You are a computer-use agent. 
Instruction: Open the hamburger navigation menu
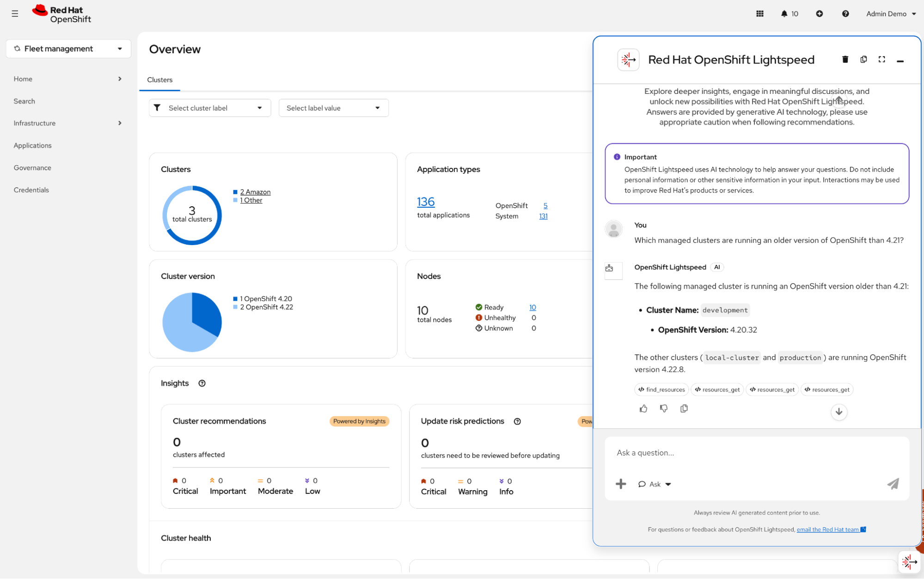point(15,14)
